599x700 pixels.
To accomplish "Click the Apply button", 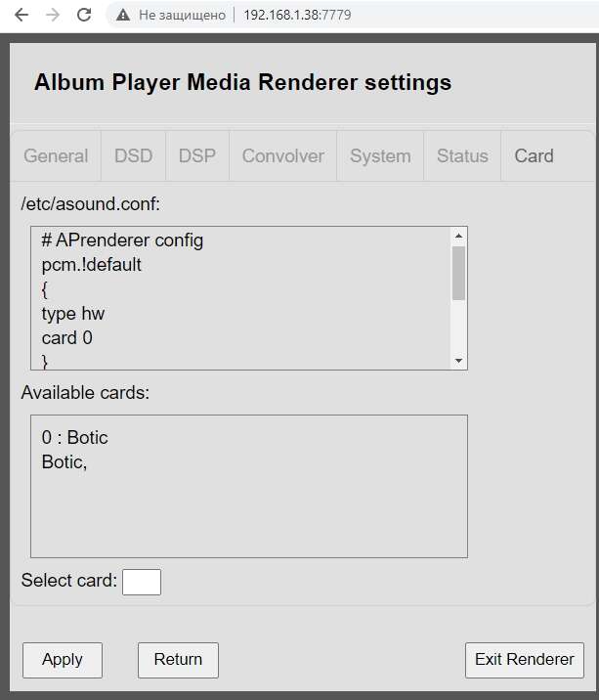I will pos(63,660).
